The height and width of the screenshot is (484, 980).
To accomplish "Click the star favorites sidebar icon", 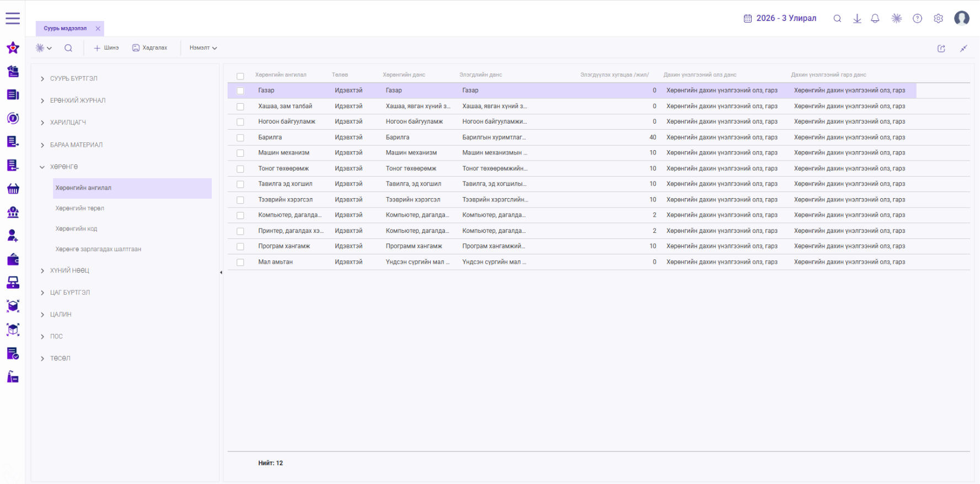I will 13,48.
